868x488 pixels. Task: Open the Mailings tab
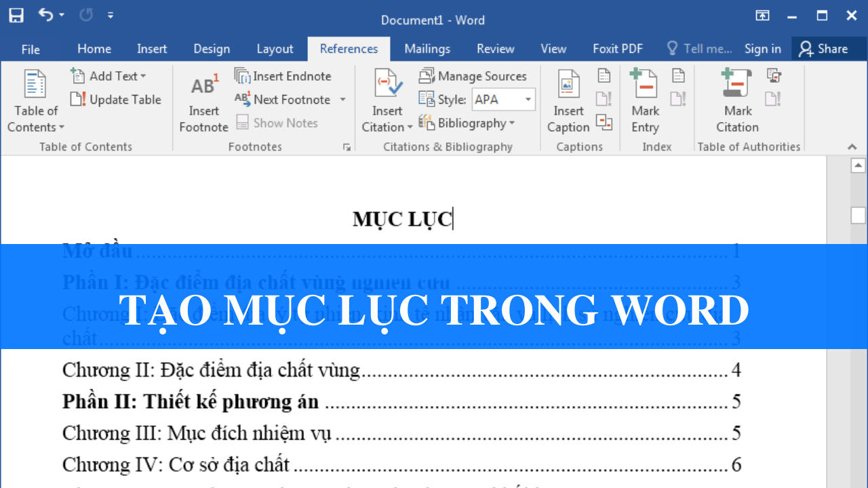pyautogui.click(x=427, y=49)
